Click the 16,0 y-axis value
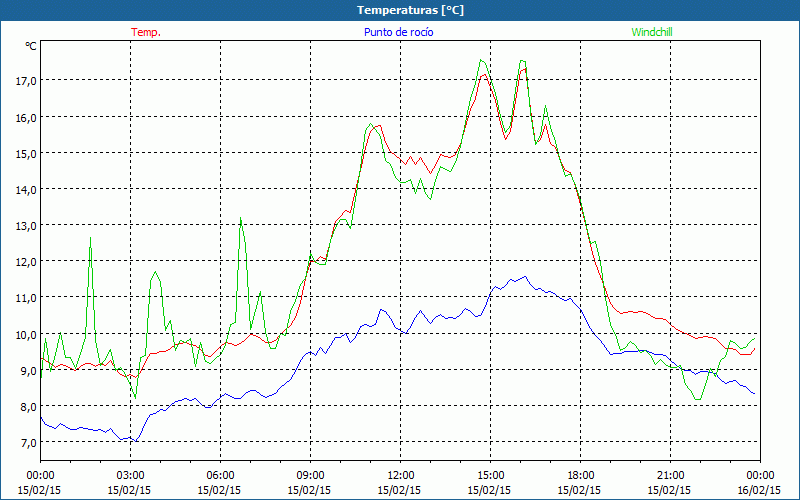Viewport: 800px width, 500px height. click(x=26, y=117)
